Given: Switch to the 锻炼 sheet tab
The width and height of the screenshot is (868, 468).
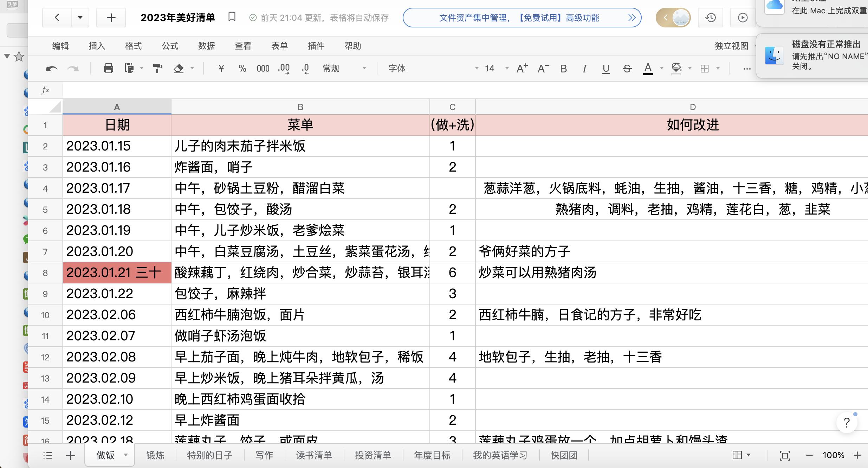Looking at the screenshot, I should tap(155, 455).
